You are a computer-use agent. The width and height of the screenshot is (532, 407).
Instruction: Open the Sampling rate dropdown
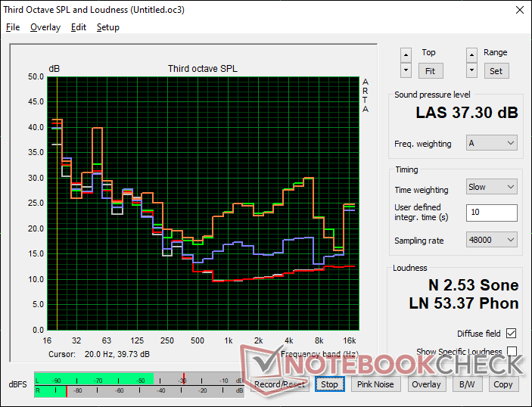492,240
